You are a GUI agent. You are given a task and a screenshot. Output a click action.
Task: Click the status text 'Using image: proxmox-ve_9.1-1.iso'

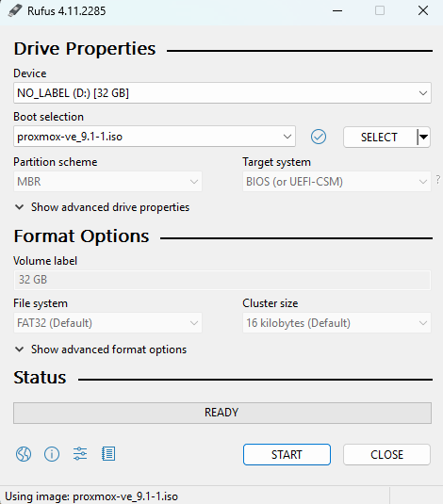[x=91, y=496]
